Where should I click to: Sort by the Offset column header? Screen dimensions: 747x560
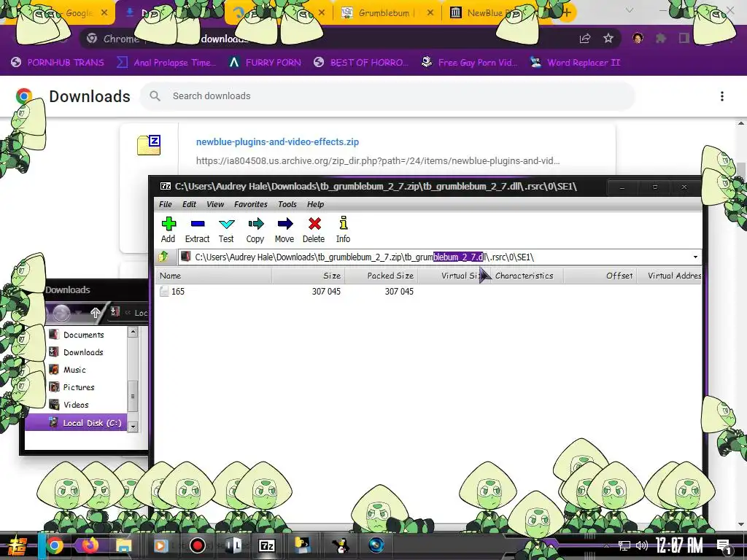pyautogui.click(x=600, y=276)
